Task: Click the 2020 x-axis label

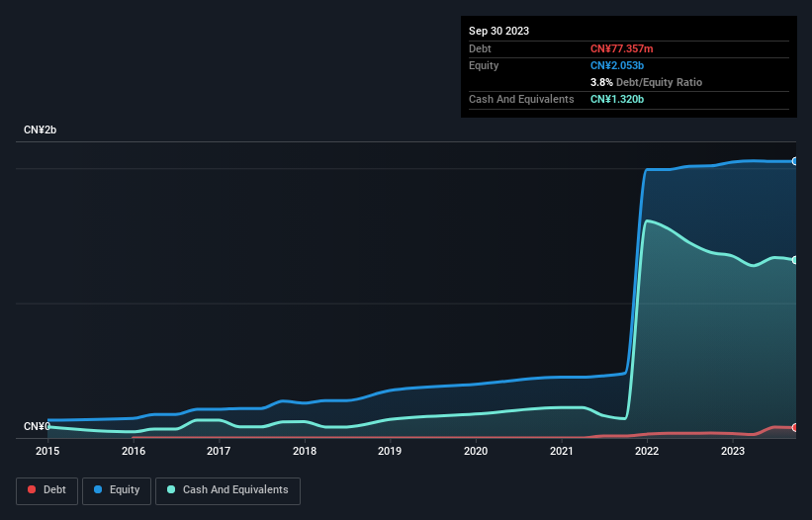Action: 476,451
